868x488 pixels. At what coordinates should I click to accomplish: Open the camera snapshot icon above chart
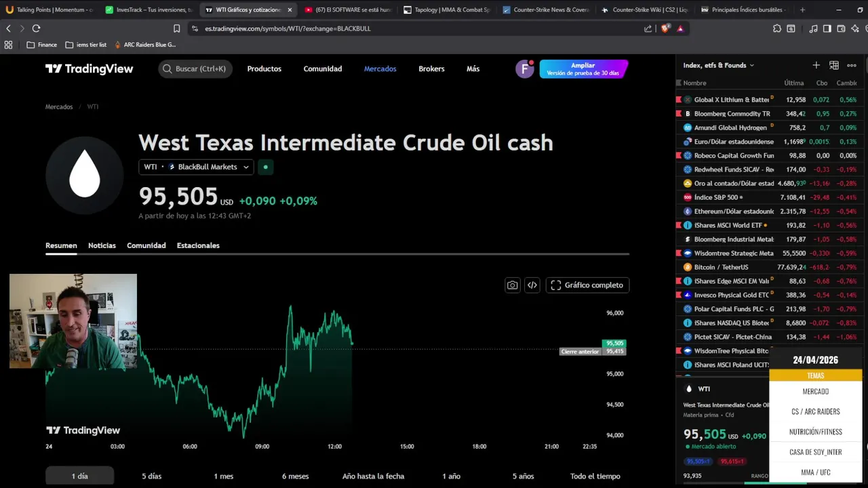tap(513, 285)
